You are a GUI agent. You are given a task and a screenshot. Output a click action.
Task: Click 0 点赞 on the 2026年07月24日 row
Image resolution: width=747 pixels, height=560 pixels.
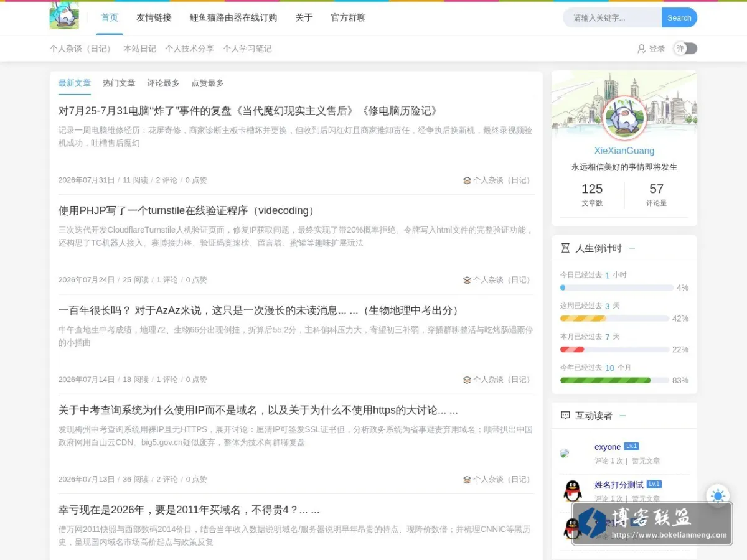tap(197, 280)
